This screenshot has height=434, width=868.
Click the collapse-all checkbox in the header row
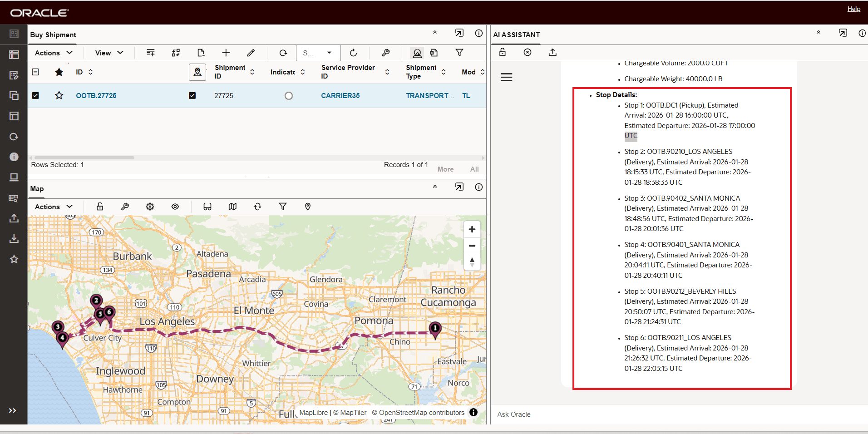[35, 72]
